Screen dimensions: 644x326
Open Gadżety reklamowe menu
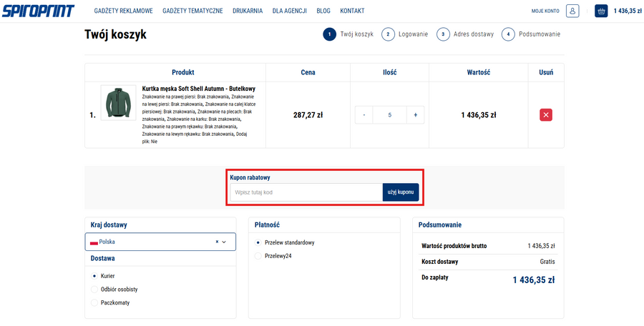(x=123, y=11)
